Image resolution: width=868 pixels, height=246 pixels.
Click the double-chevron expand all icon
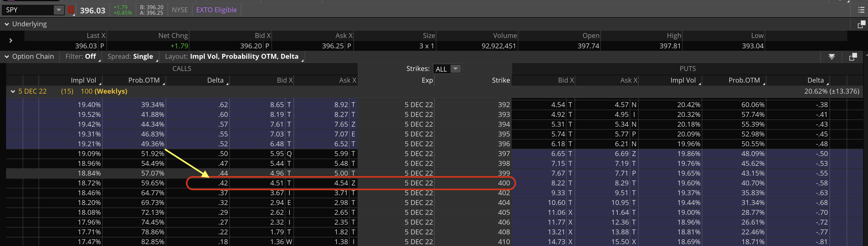pos(832,57)
